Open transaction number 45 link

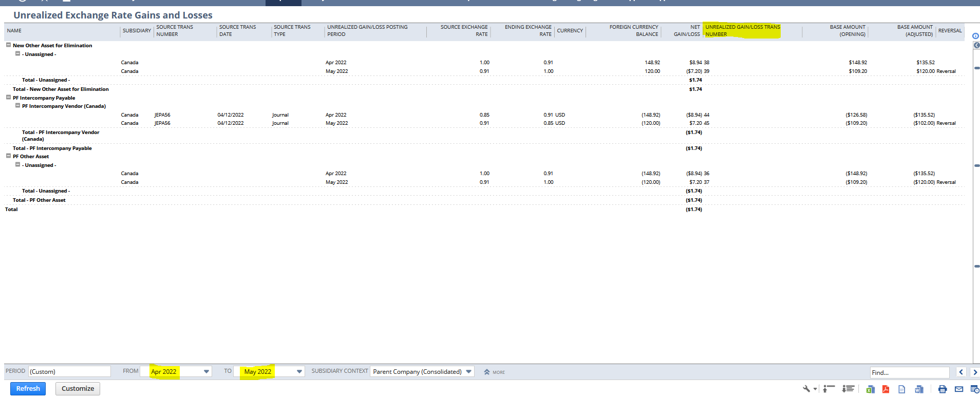[x=706, y=123]
